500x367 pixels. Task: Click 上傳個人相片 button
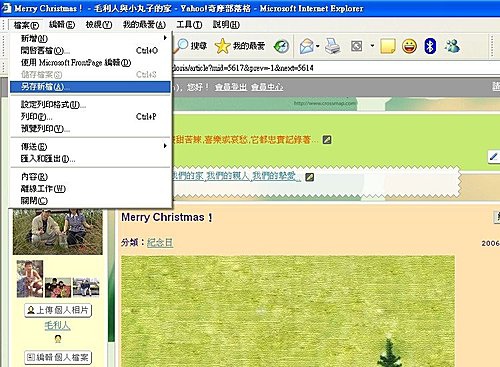(x=58, y=310)
